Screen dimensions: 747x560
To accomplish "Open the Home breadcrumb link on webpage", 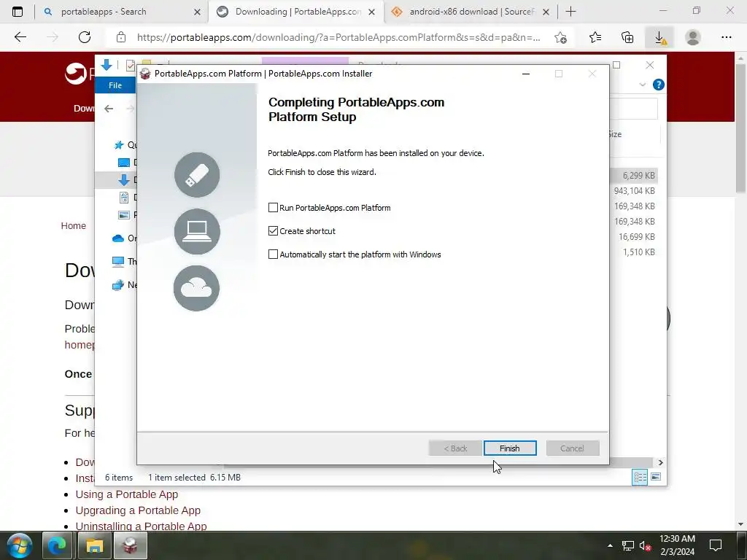I will tap(74, 226).
